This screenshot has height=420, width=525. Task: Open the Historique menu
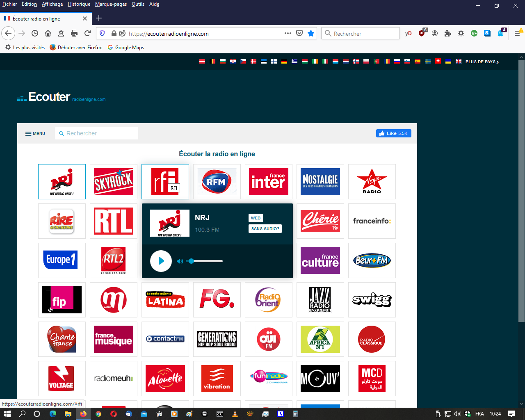click(x=79, y=4)
